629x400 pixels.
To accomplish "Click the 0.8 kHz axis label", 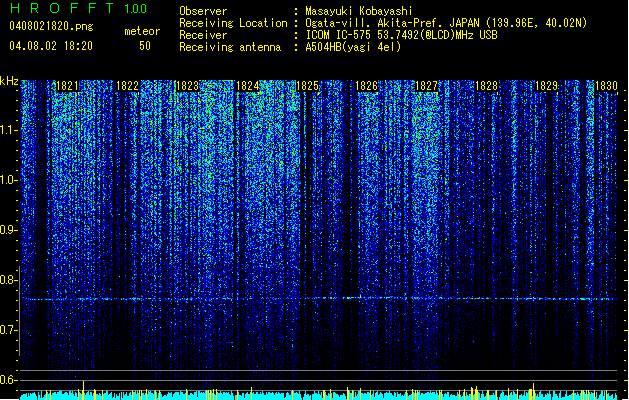I will (x=9, y=280).
